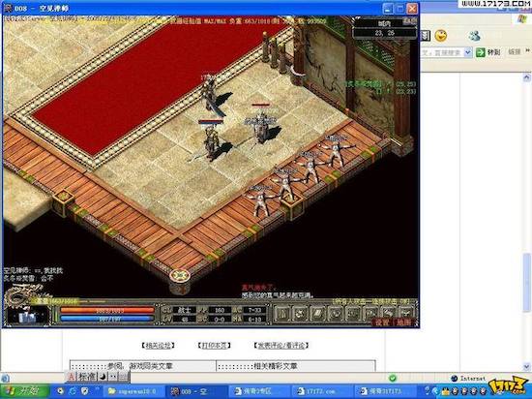532x399 pixels.
Task: Click the green check icon in browser status bar
Action: click(x=393, y=378)
